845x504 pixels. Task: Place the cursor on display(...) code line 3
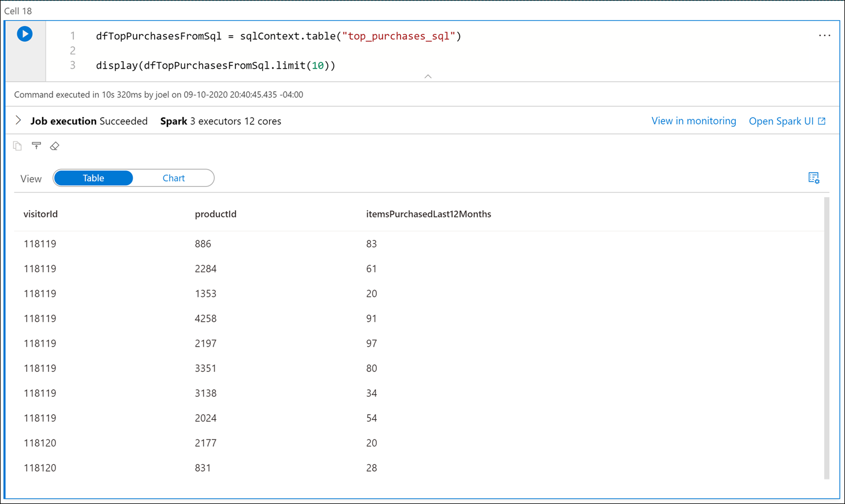[x=215, y=66]
